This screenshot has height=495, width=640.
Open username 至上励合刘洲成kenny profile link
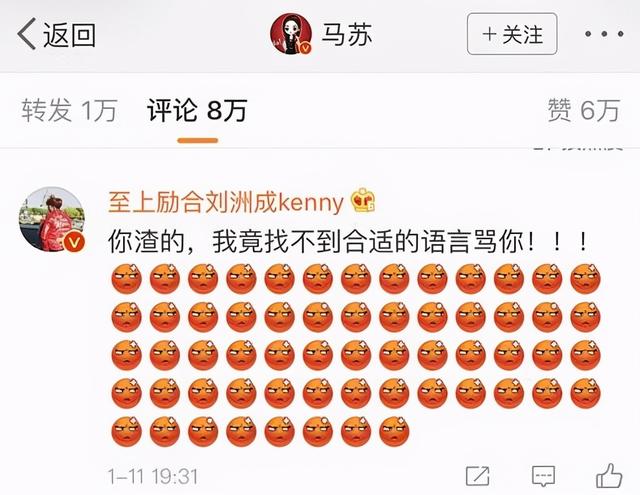226,202
